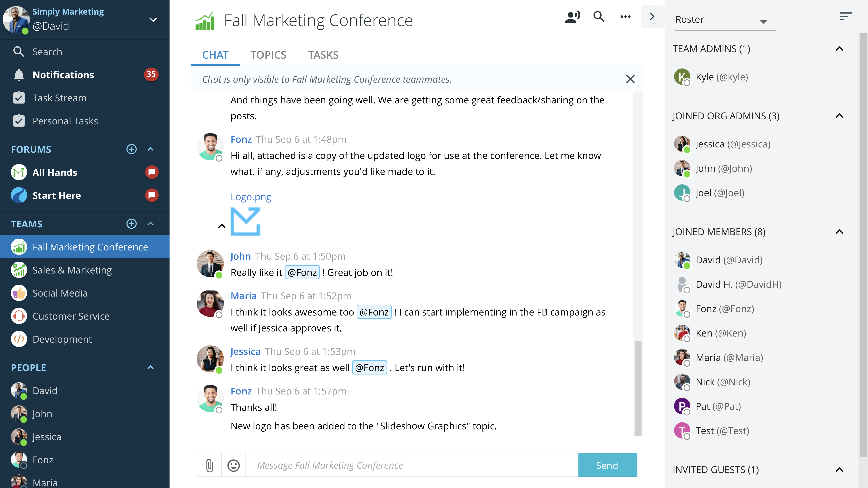Add a new team with plus icon
This screenshot has height=488, width=868.
point(131,224)
